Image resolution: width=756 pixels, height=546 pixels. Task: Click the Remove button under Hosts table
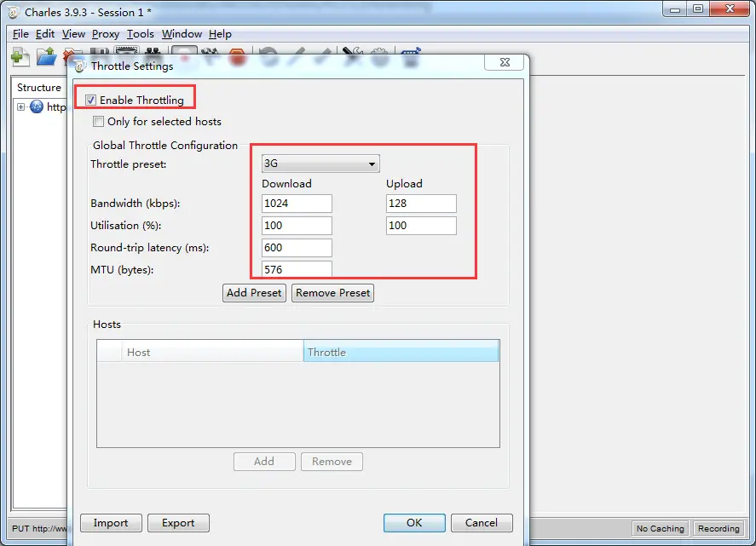click(x=332, y=462)
